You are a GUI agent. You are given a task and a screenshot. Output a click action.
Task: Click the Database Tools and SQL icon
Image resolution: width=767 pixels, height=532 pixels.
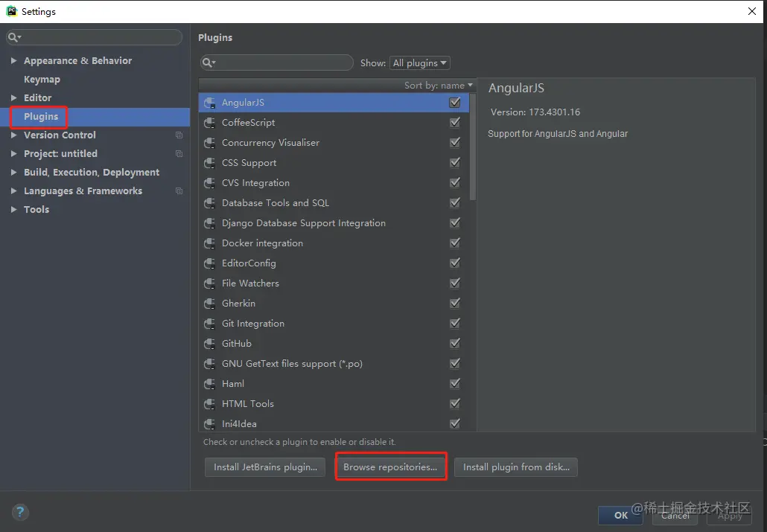coord(209,203)
